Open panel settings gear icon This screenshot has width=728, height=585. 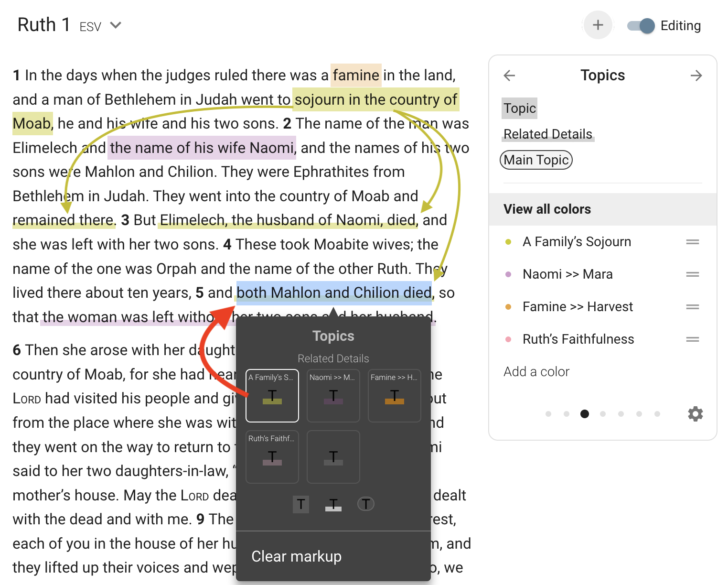[696, 414]
